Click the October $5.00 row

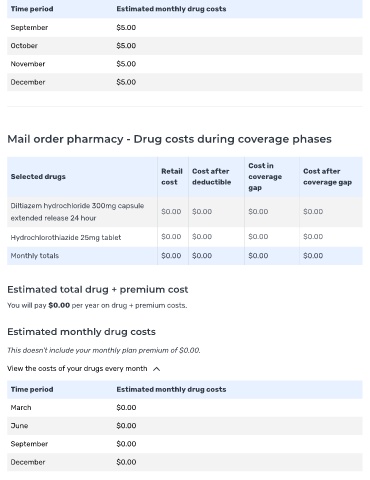[185, 46]
